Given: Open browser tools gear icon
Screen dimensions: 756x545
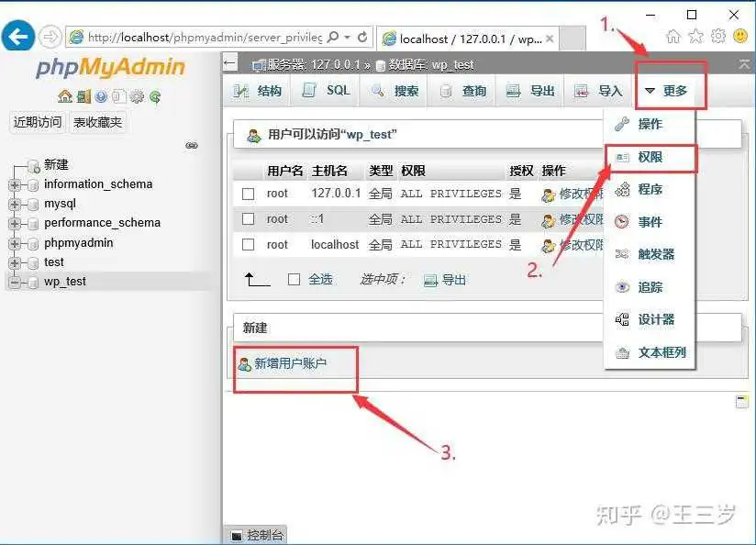Looking at the screenshot, I should tap(718, 36).
